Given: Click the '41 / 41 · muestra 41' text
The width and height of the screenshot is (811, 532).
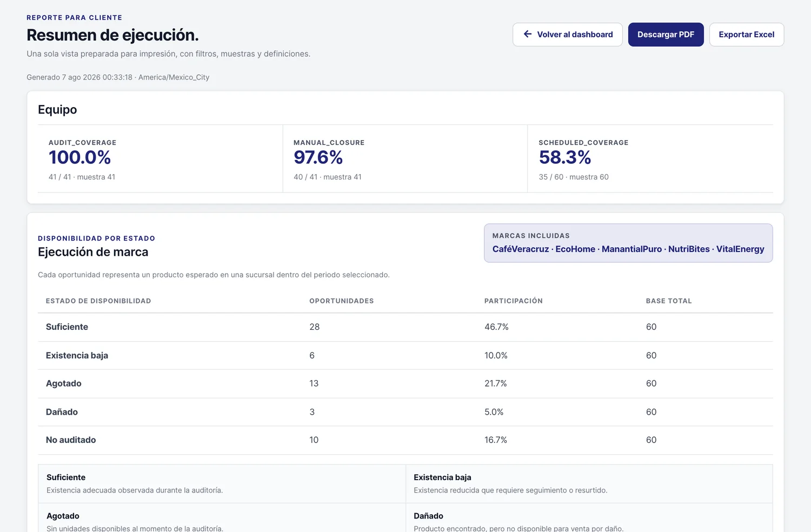Looking at the screenshot, I should [x=82, y=177].
